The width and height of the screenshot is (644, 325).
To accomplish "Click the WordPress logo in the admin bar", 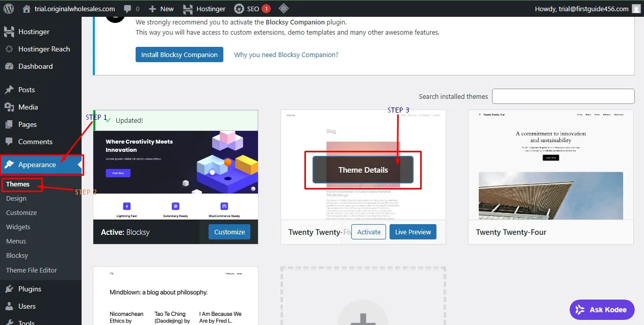I will point(8,8).
